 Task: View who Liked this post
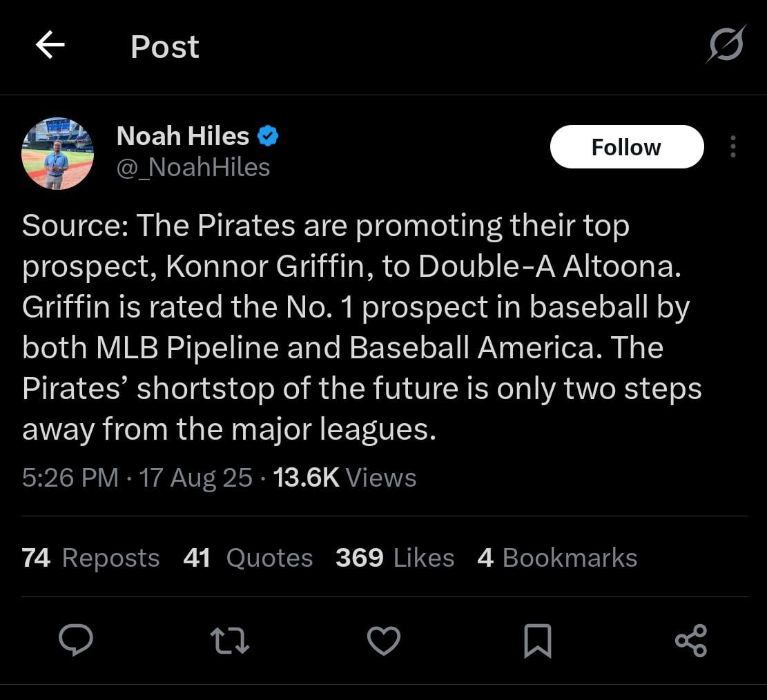(x=394, y=557)
